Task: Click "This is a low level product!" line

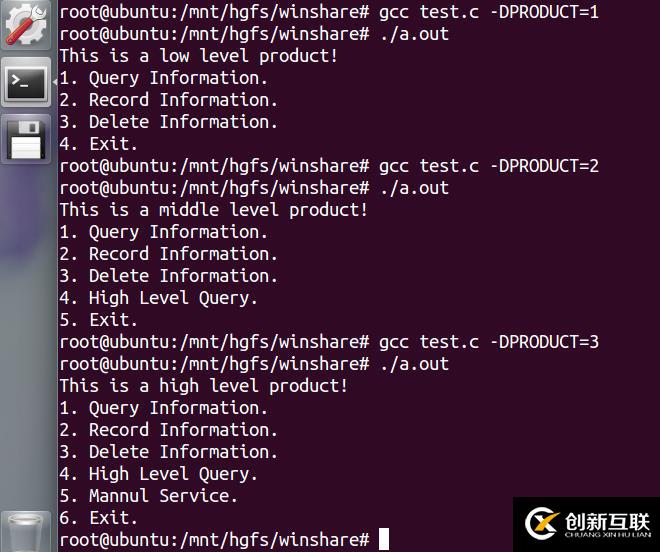Action: (198, 56)
